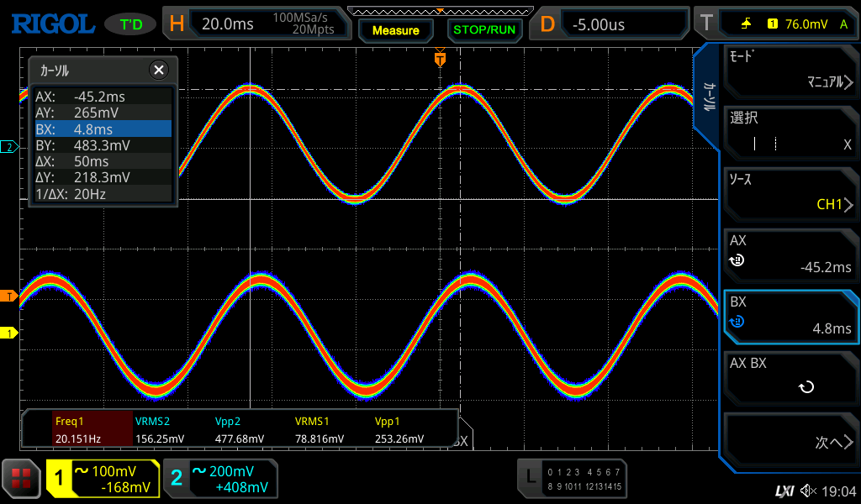Go to next menu page

pos(790,441)
